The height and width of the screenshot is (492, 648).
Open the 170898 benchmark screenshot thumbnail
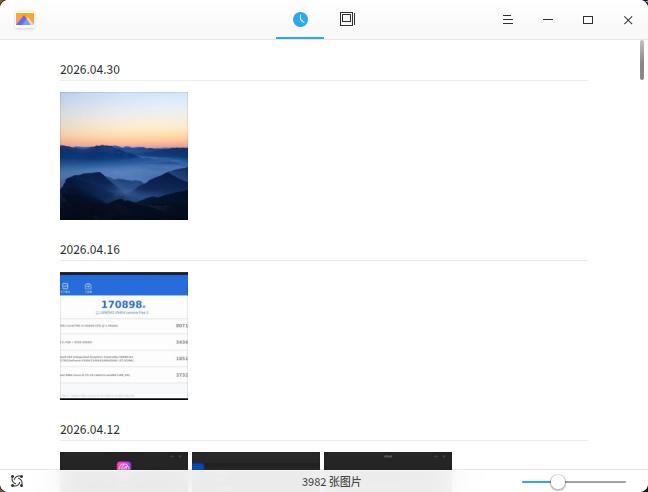(124, 336)
